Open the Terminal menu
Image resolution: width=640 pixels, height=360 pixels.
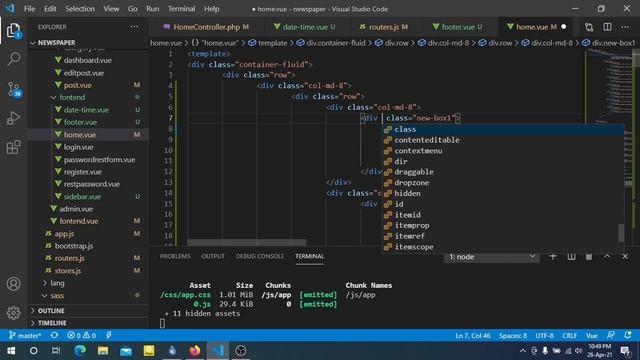click(x=181, y=9)
